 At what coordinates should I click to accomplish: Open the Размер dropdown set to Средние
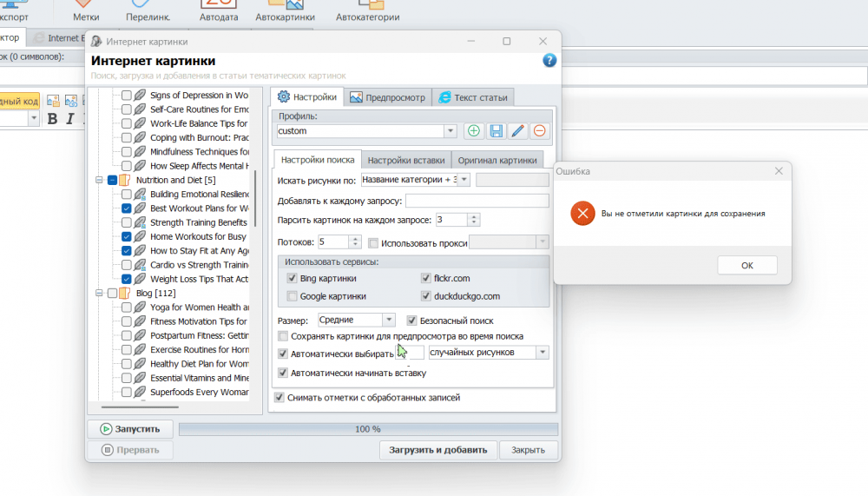pos(389,321)
